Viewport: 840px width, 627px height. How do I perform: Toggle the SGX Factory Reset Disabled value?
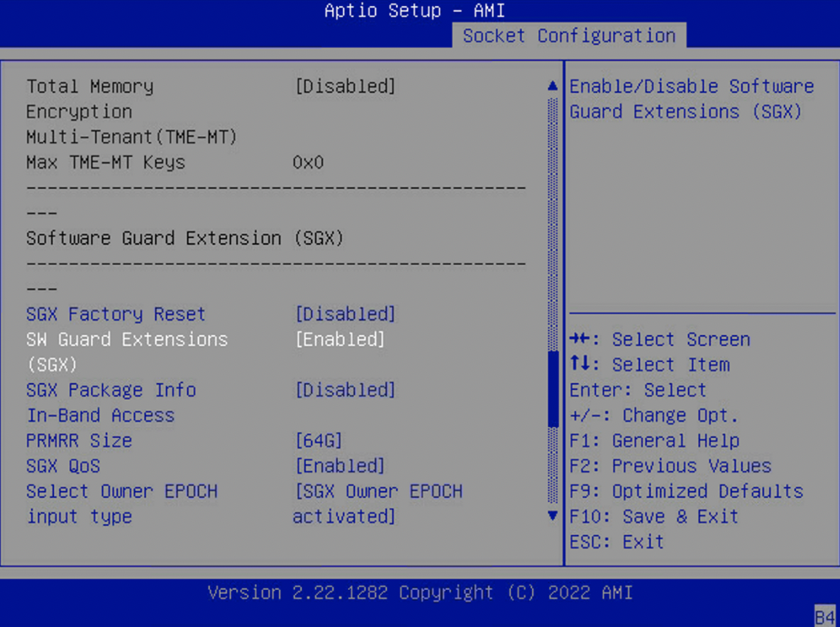[345, 314]
